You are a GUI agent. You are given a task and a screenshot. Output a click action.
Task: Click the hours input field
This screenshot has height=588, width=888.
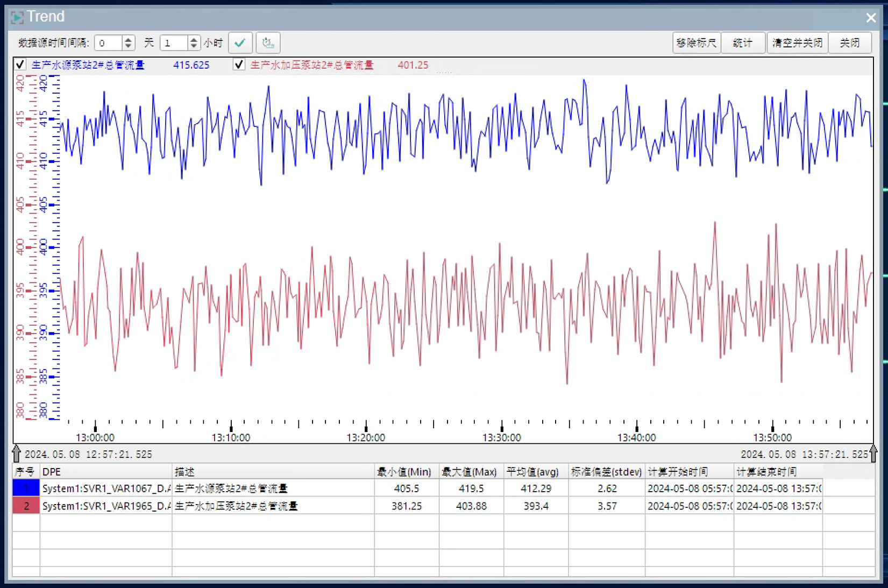click(174, 43)
